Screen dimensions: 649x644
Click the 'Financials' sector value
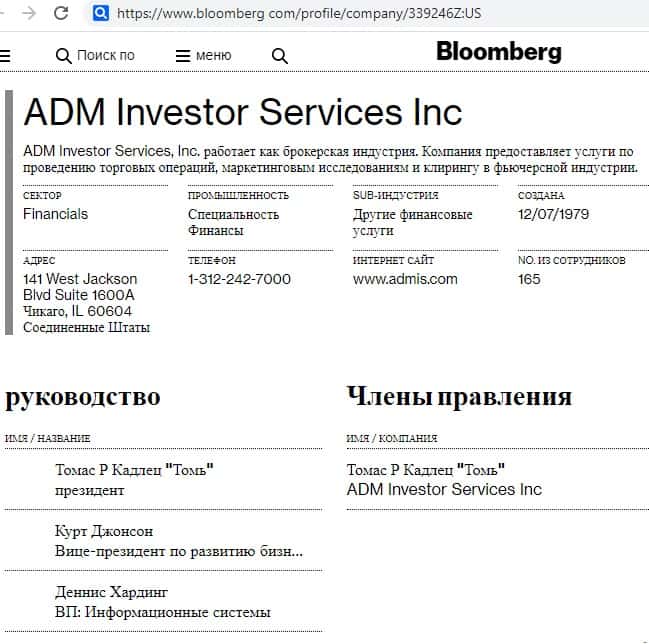click(55, 214)
